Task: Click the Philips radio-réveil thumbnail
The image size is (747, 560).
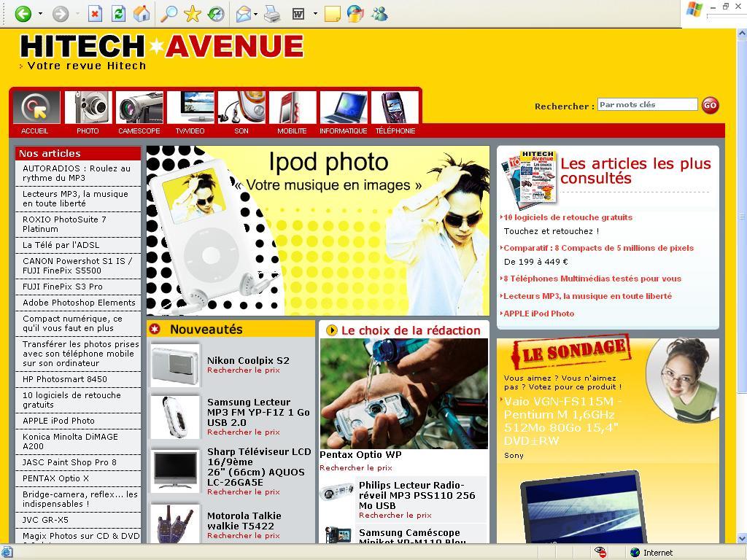Action: 337,492
